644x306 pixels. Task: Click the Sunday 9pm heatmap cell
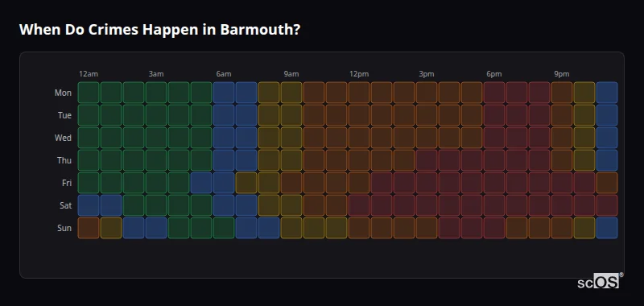pyautogui.click(x=562, y=228)
